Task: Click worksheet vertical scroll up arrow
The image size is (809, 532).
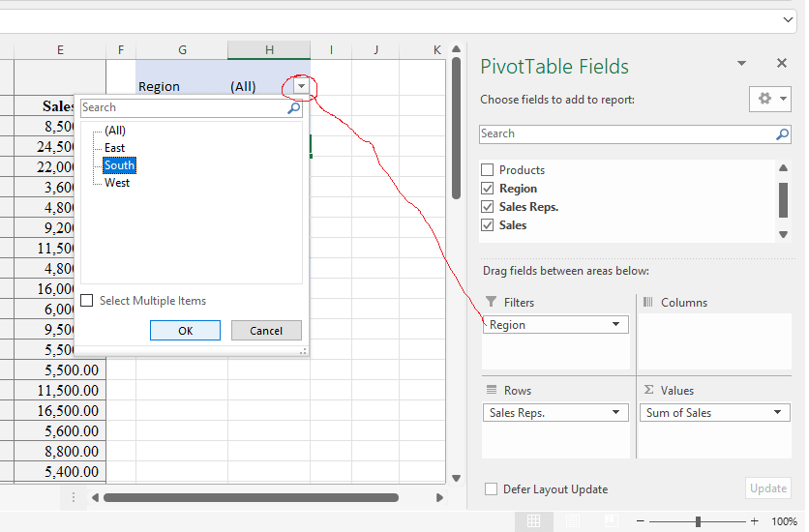Action: click(x=456, y=49)
